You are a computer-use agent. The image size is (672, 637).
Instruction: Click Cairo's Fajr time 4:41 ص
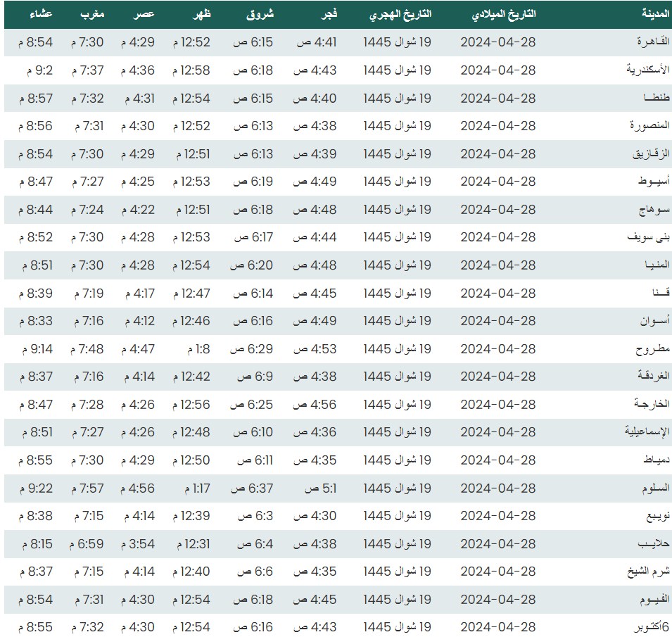315,42
